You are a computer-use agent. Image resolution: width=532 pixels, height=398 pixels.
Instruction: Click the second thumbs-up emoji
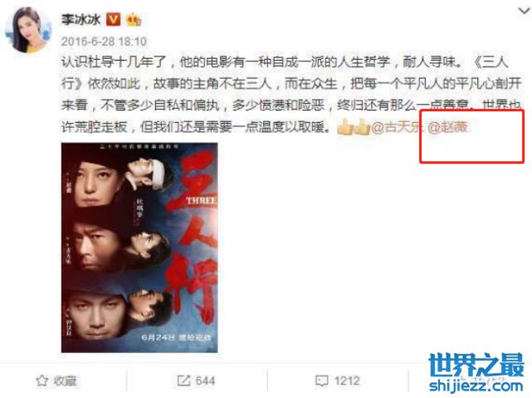click(362, 127)
